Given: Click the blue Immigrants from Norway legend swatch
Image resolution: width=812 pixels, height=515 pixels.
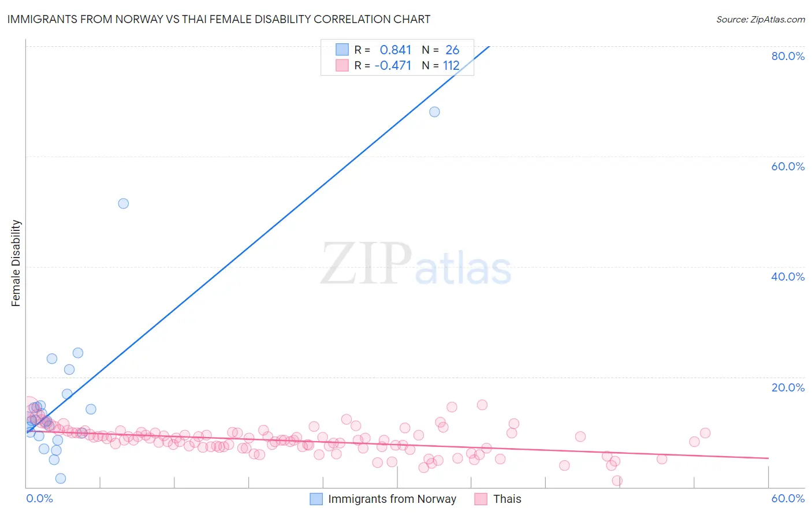Looking at the screenshot, I should 316,499.
